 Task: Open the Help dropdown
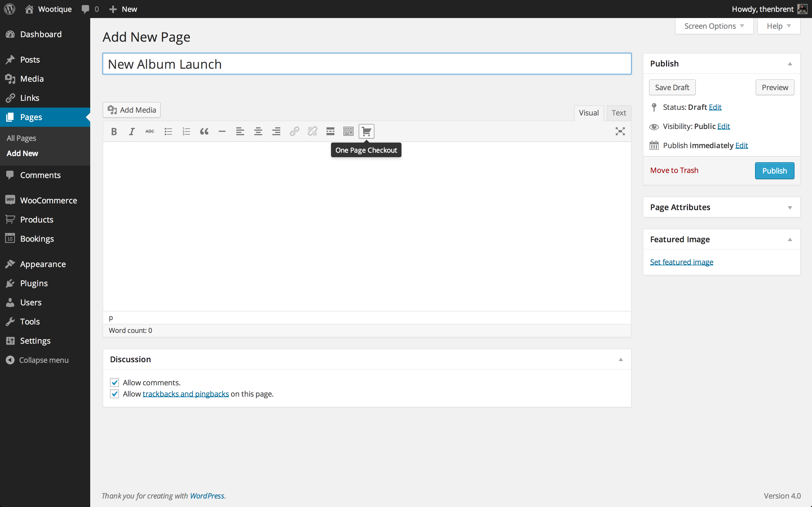(778, 26)
